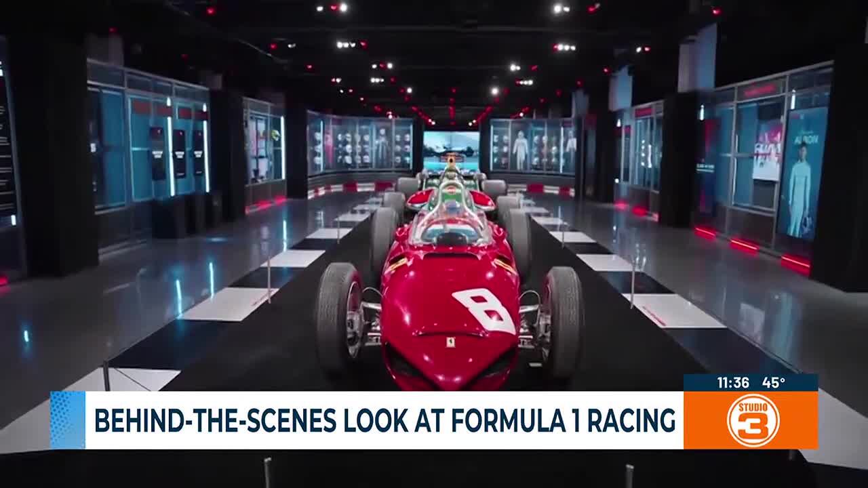Expand the headline banner with blue pattern edge
Viewport: 868px width, 488px height.
68,418
